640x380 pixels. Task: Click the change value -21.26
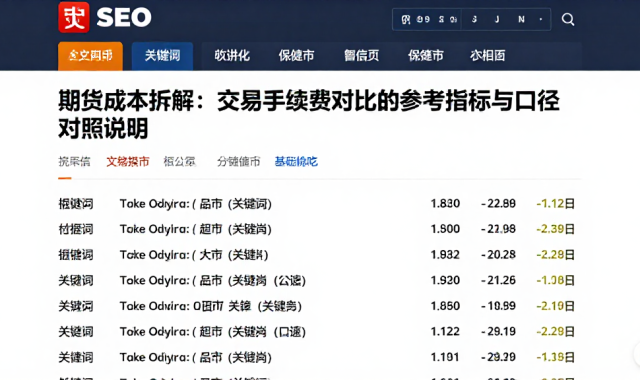click(498, 280)
